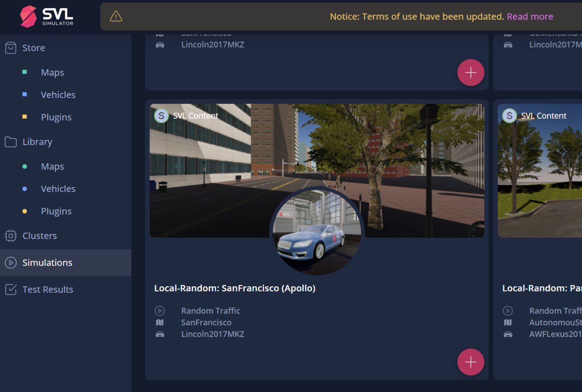The height and width of the screenshot is (392, 582).
Task: Add the Local-Random SanFrancisco (Apollo) simulation
Action: [470, 362]
